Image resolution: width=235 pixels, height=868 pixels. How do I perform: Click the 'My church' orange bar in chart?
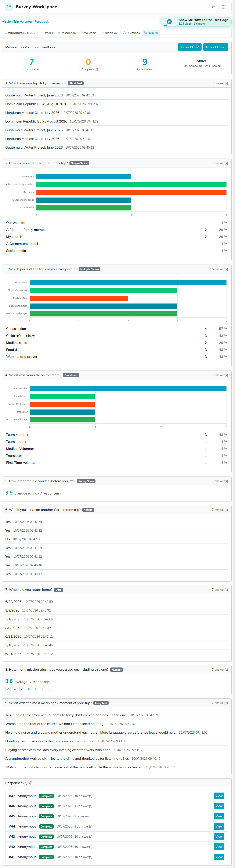131,192
